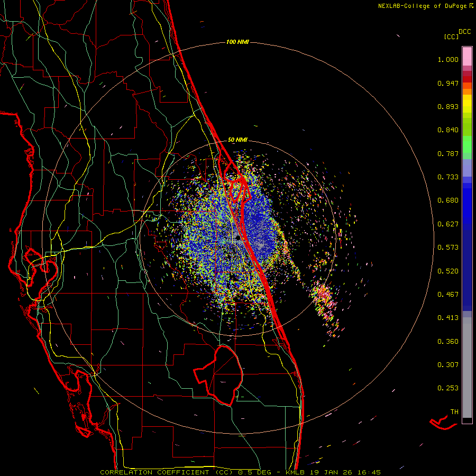Screen dimensions: 476x476
Task: Click the 0.787 scale value
Action: point(448,153)
